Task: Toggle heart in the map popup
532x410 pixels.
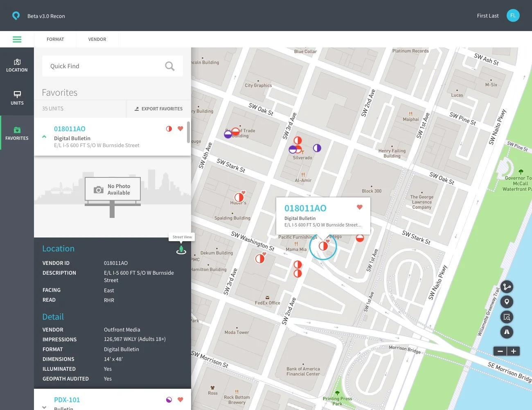Action: pos(360,207)
